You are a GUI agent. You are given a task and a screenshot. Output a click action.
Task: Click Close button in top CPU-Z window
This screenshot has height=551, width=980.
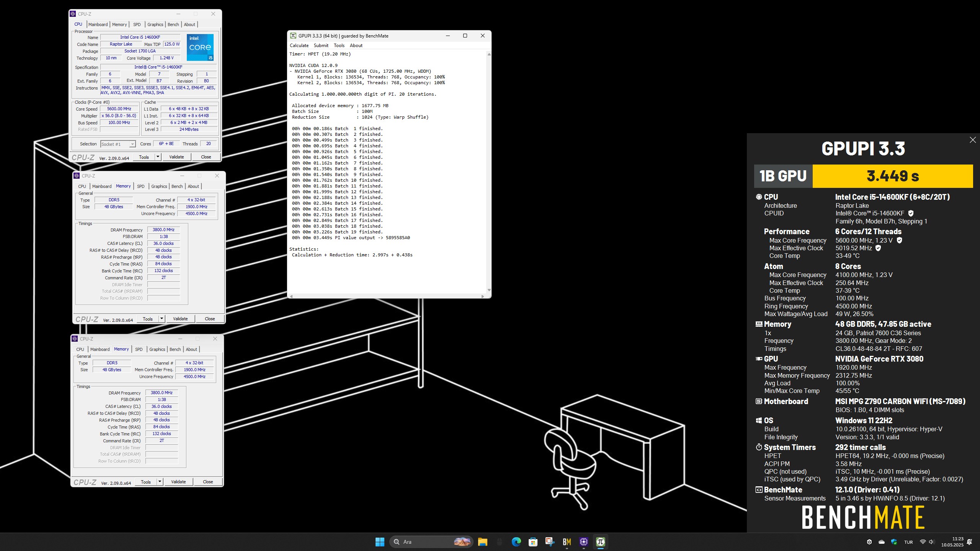(206, 157)
